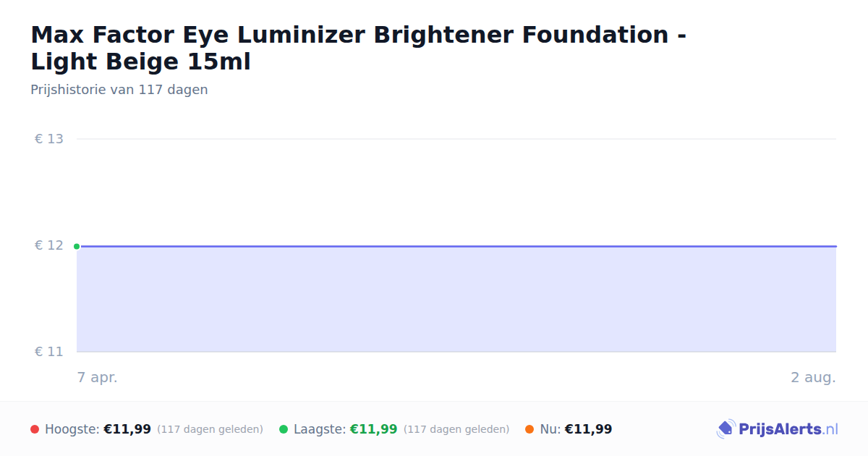Select the green lowest-price marker on chart

coord(77,246)
